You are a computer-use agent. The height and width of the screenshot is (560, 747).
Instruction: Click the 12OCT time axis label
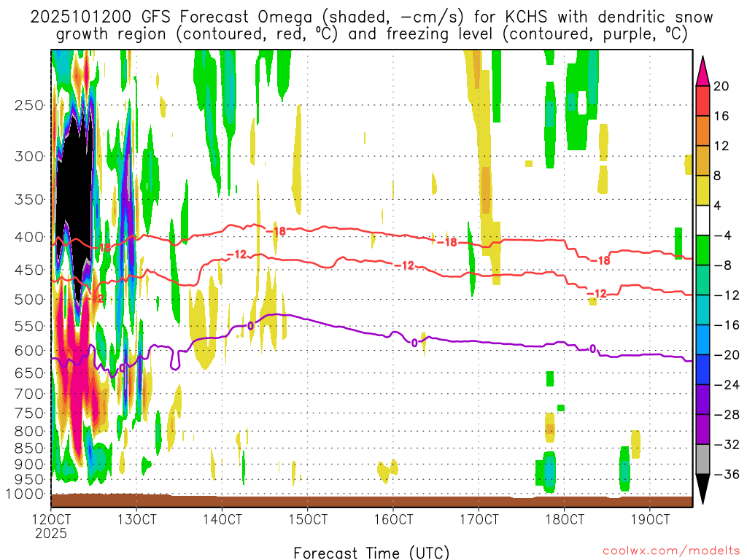point(51,519)
